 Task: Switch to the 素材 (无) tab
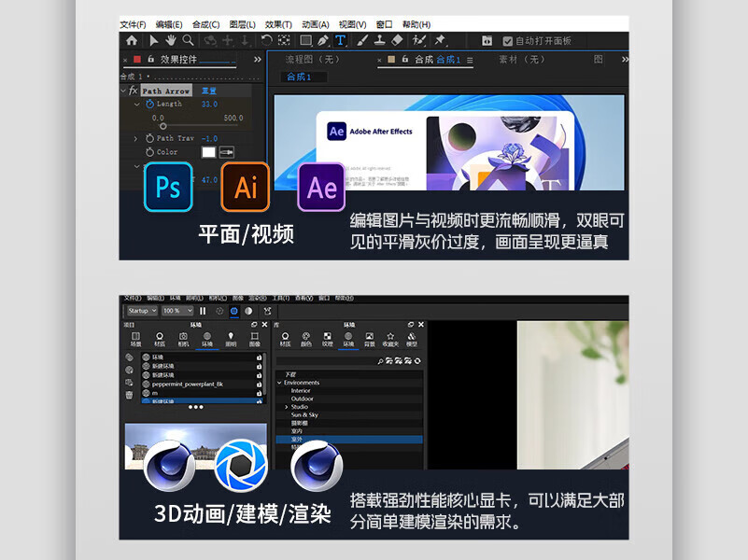click(522, 60)
